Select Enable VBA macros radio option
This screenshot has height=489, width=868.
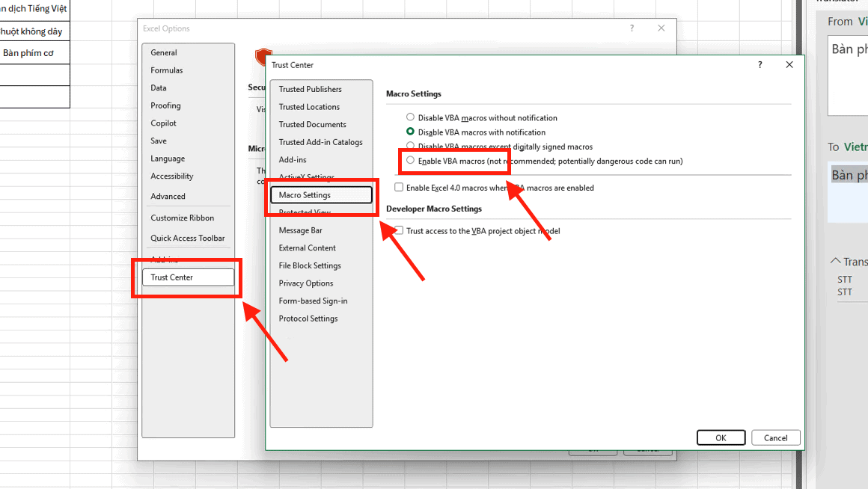[410, 161]
